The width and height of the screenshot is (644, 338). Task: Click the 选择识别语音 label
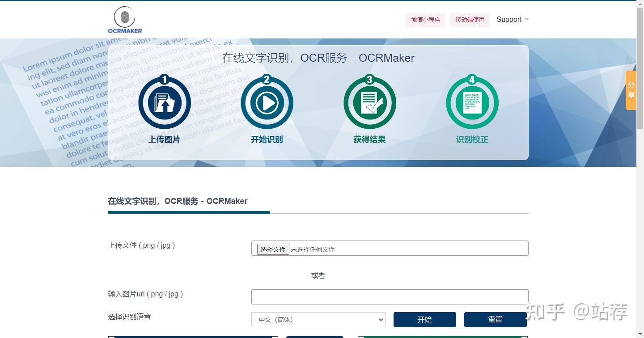coord(130,317)
